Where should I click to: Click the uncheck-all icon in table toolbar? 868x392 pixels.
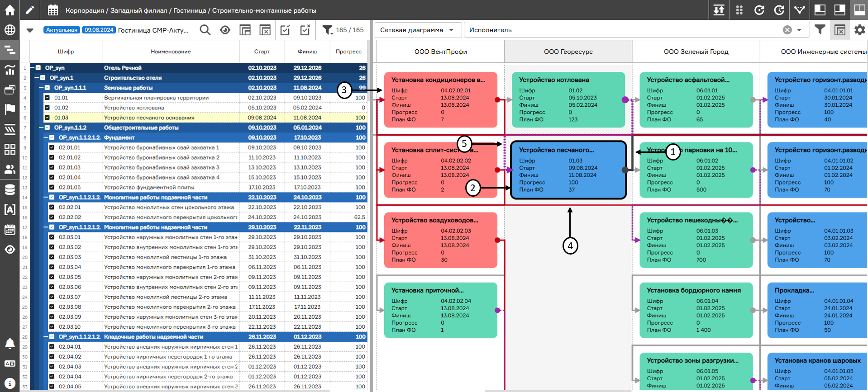305,30
